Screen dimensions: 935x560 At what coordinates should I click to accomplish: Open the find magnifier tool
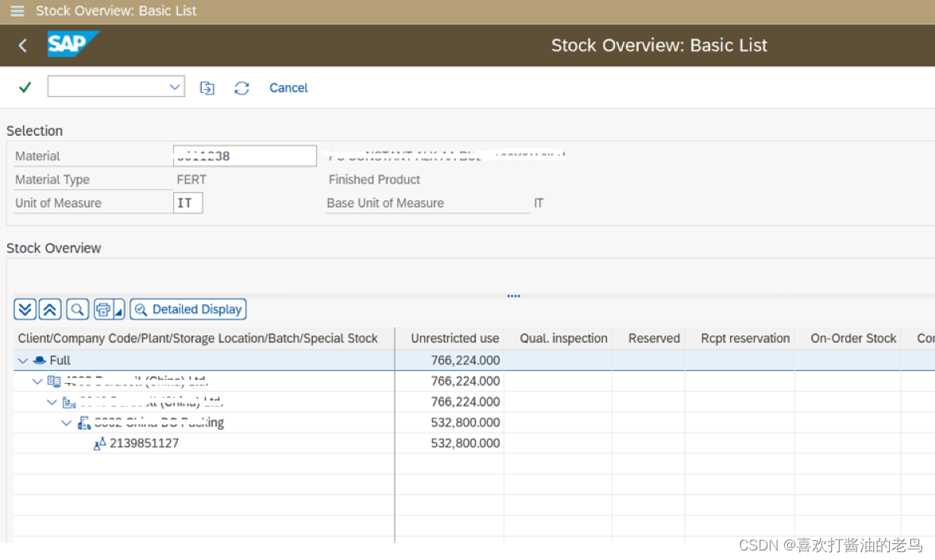pos(78,310)
